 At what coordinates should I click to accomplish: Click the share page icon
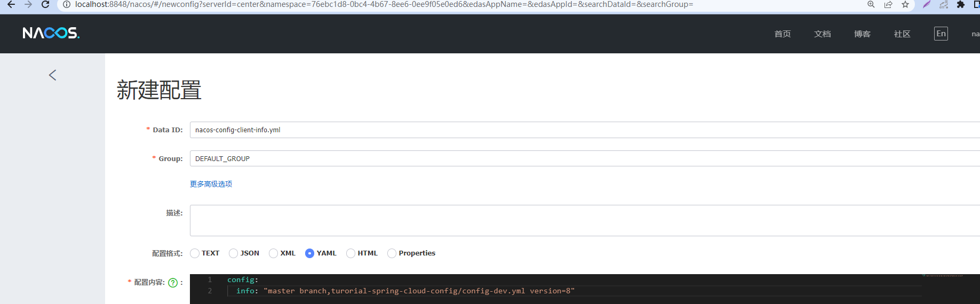click(x=888, y=4)
